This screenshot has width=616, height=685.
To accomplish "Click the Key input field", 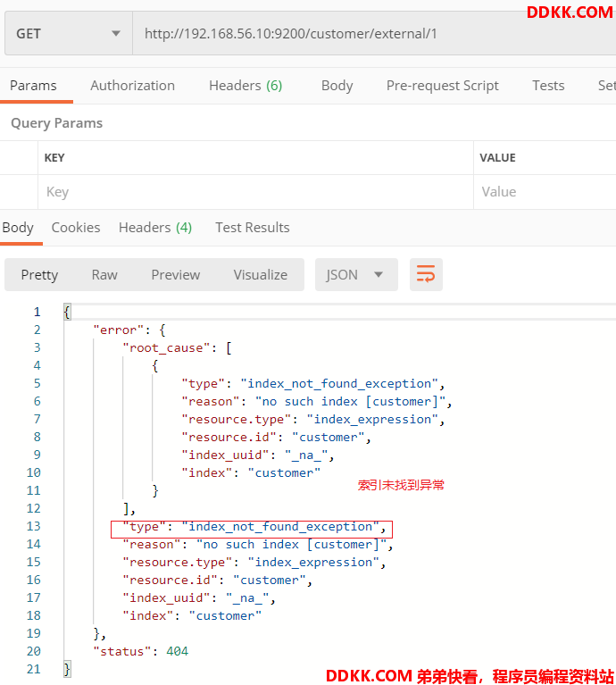I will coord(255,192).
